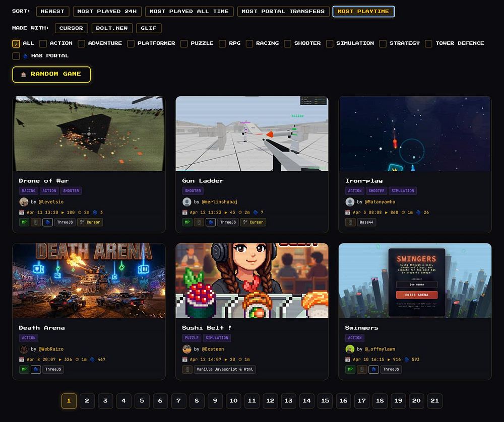Screen dimensions: 504x422
Task: Open the Gun Ladder game thumbnail
Action: tap(252, 133)
